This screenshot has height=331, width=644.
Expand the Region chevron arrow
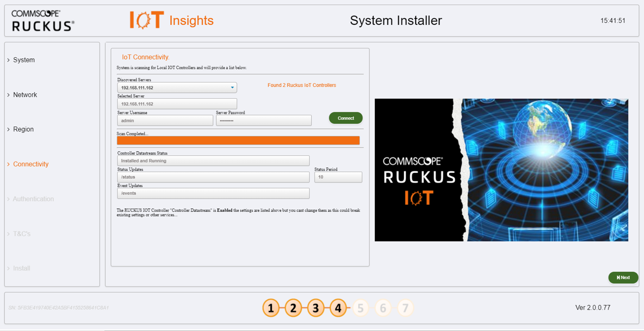pos(8,129)
